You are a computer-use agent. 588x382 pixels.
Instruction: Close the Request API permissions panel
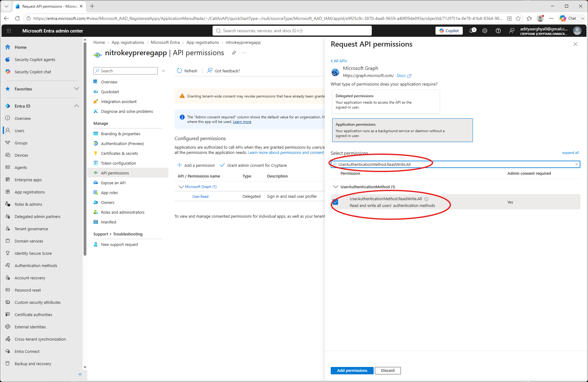[575, 44]
